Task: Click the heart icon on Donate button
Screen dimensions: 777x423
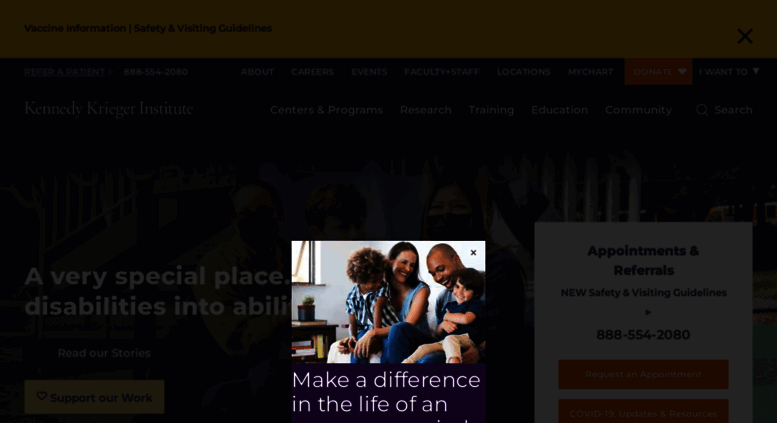Action: pyautogui.click(x=682, y=71)
